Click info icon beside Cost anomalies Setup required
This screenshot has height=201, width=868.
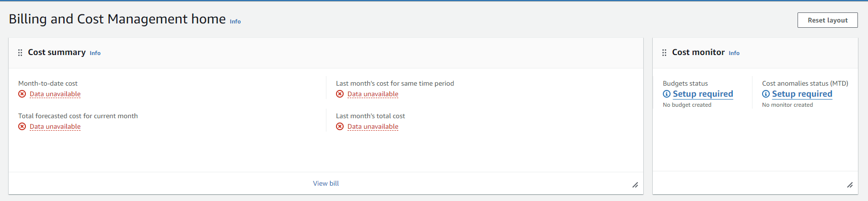coord(766,94)
